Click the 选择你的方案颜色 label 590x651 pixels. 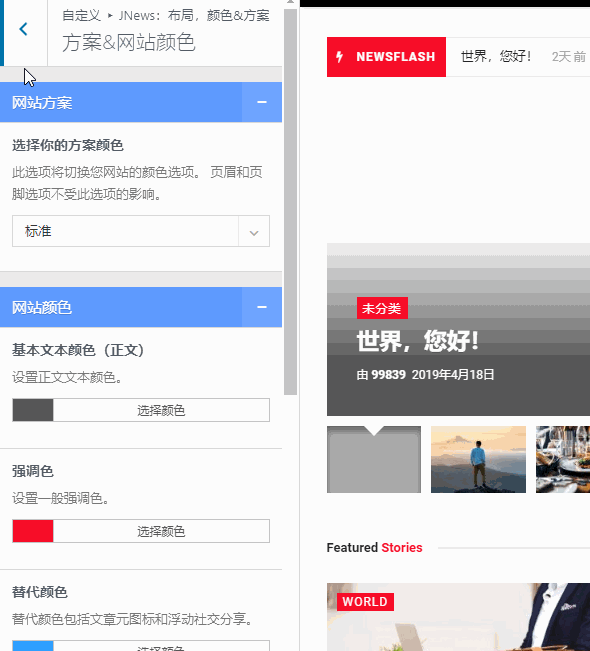click(68, 145)
